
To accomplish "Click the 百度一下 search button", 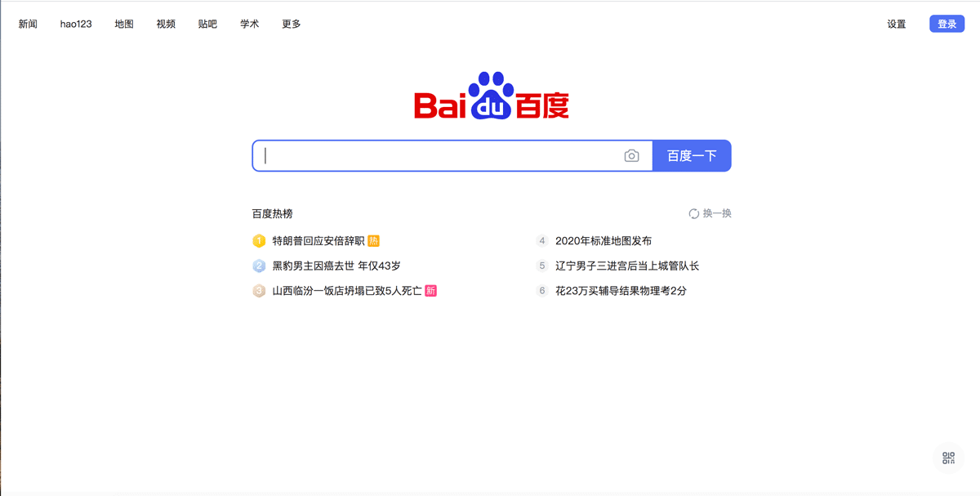I will click(x=692, y=156).
